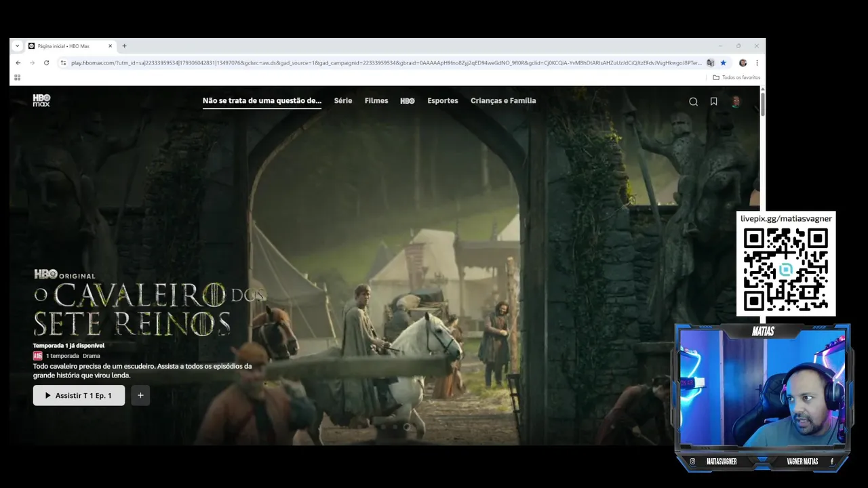The height and width of the screenshot is (488, 868).
Task: Select Não se trata de uma questão menu
Action: (262, 101)
